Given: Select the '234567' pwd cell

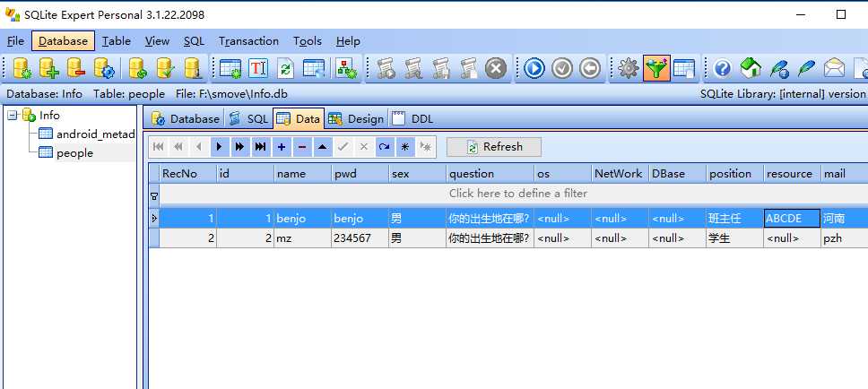Looking at the screenshot, I should [x=360, y=238].
